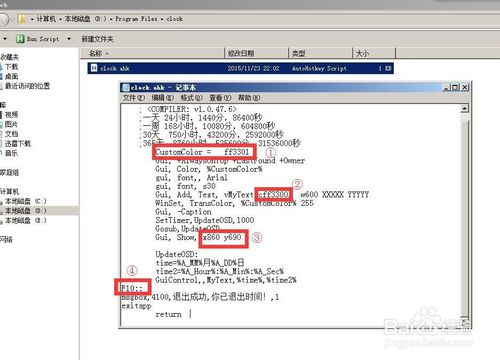
Task: Click the 'exitapp' line in Notepad
Action: (x=136, y=306)
